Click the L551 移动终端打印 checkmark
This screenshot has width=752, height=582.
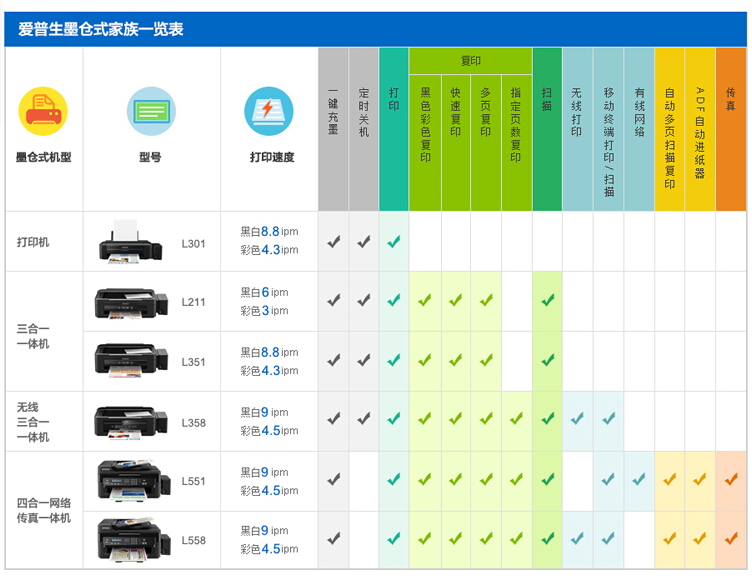(608, 479)
